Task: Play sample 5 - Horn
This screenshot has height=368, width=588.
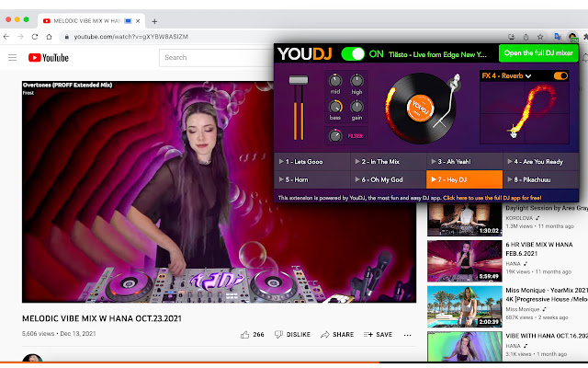Action: [x=312, y=179]
